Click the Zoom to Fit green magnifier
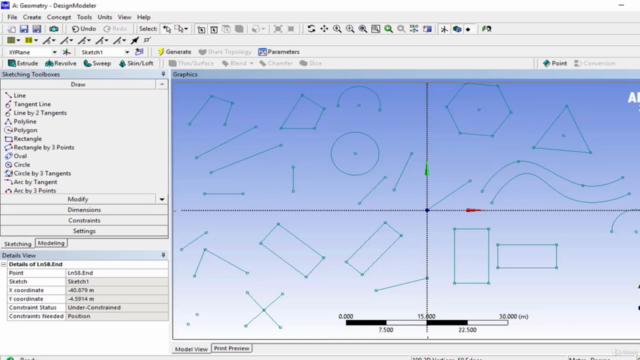Screen dimensions: 640x360 389,29
